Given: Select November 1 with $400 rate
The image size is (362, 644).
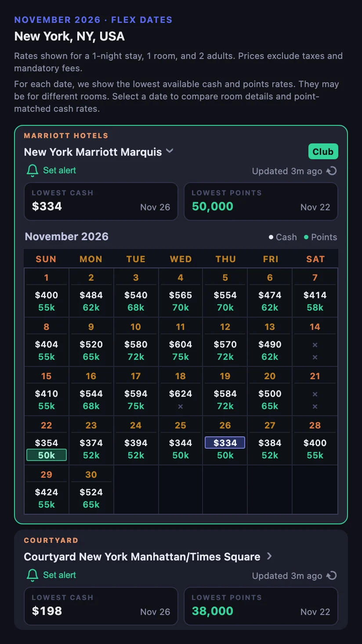Looking at the screenshot, I should tap(47, 293).
